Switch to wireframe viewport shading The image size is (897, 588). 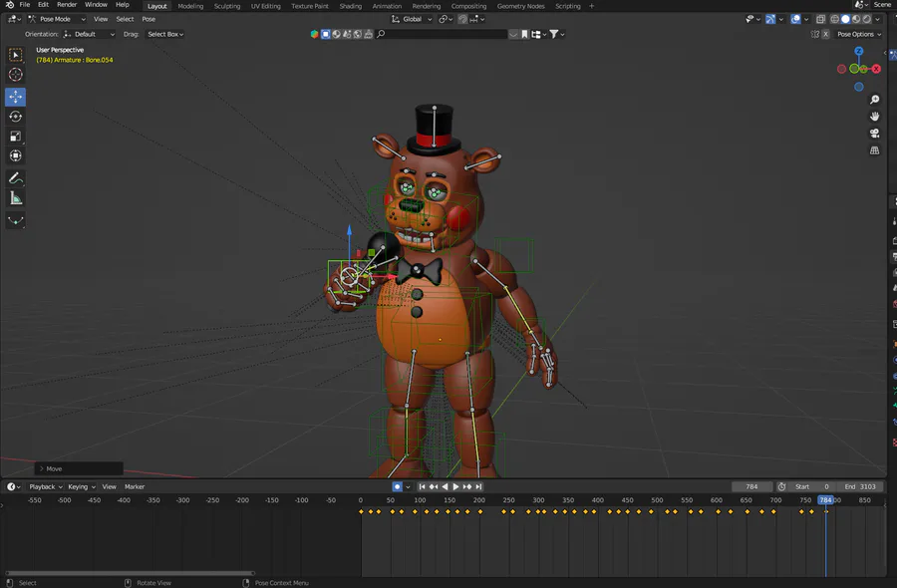point(834,19)
